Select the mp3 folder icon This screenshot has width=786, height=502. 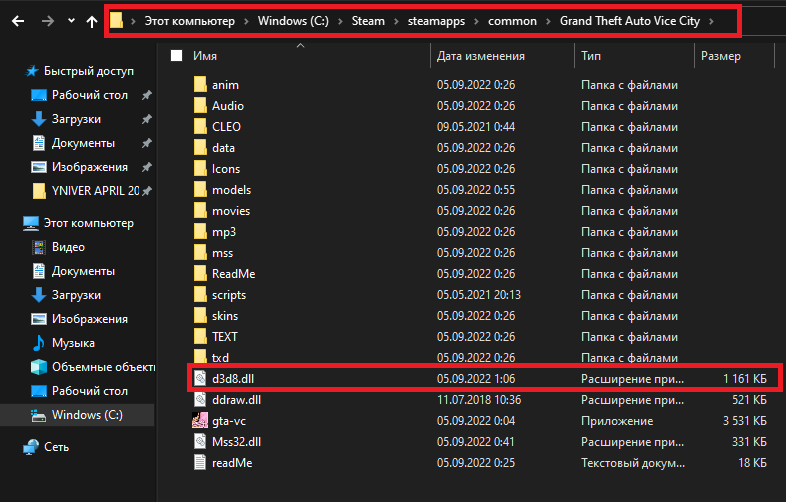tap(200, 232)
